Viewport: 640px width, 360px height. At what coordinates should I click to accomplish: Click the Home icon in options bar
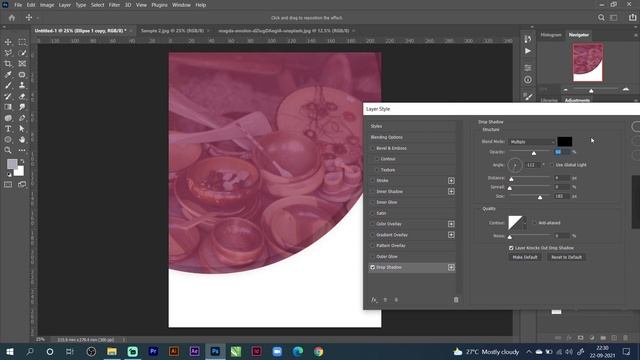pyautogui.click(x=12, y=18)
